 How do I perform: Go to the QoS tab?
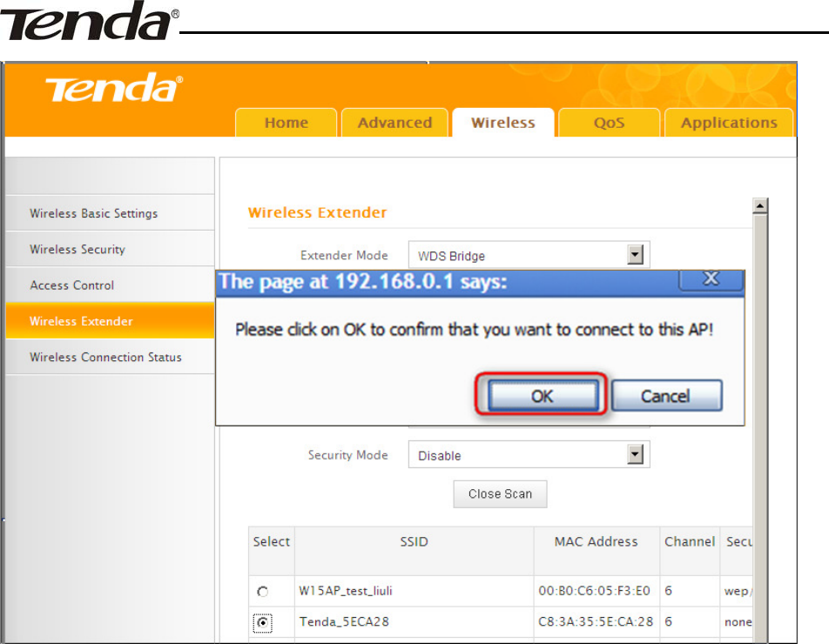(609, 123)
